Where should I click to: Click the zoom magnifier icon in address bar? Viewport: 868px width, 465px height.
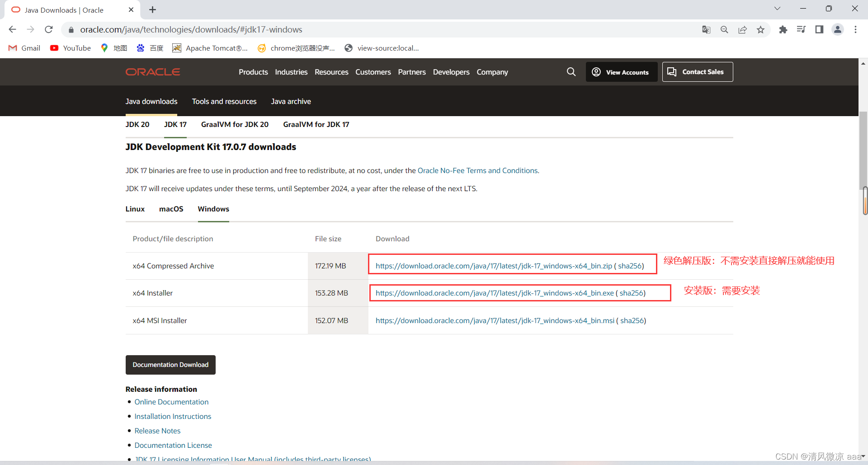(x=724, y=30)
